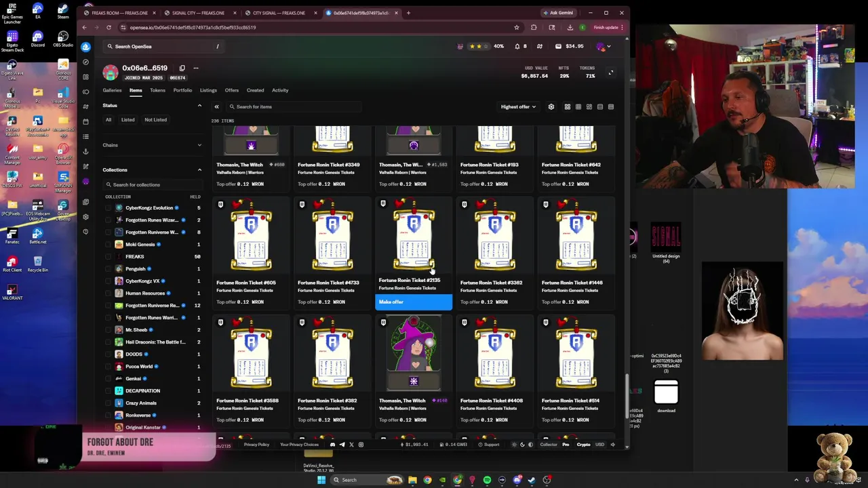
Task: Check the FREAKS collection filter
Action: [x=108, y=257]
